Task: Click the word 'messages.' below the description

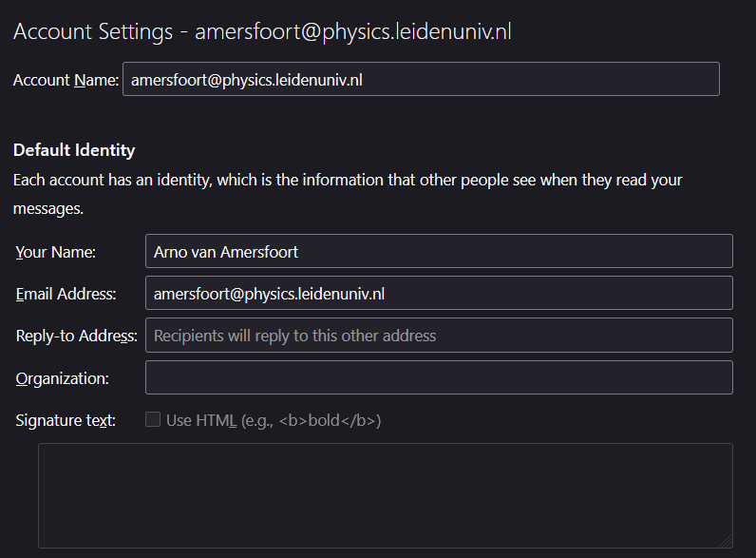Action: tap(48, 207)
